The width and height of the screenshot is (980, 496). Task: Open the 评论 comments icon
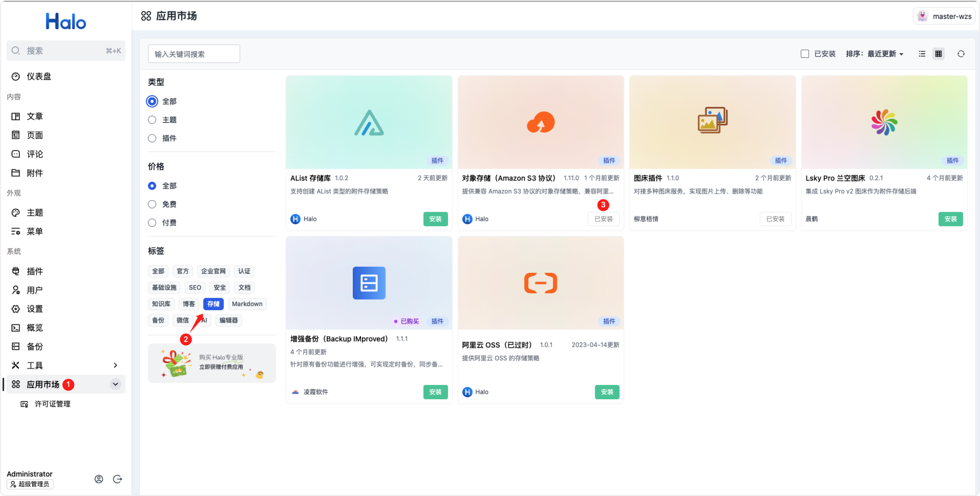[x=16, y=154]
